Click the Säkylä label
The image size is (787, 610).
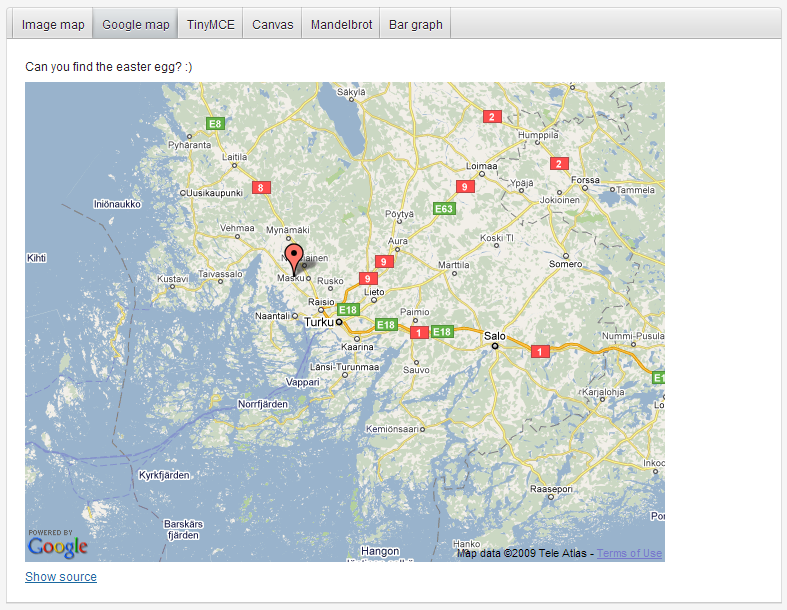click(351, 92)
